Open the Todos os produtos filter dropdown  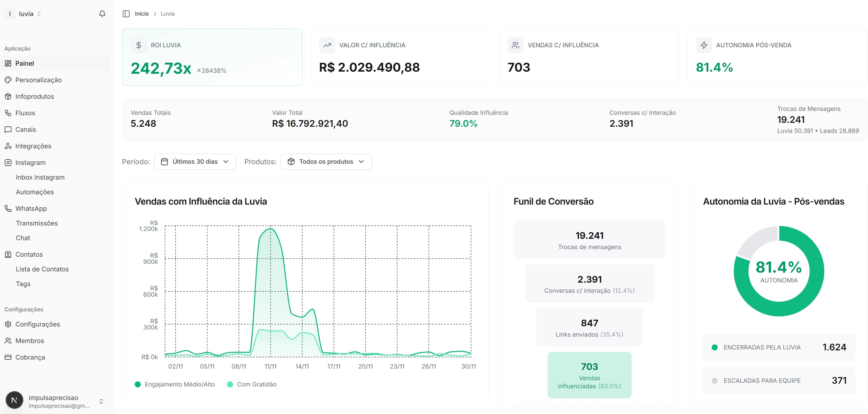[x=326, y=162]
